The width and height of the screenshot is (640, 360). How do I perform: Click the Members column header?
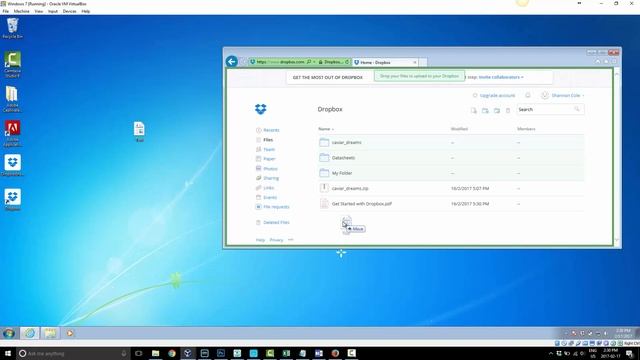tap(526, 129)
